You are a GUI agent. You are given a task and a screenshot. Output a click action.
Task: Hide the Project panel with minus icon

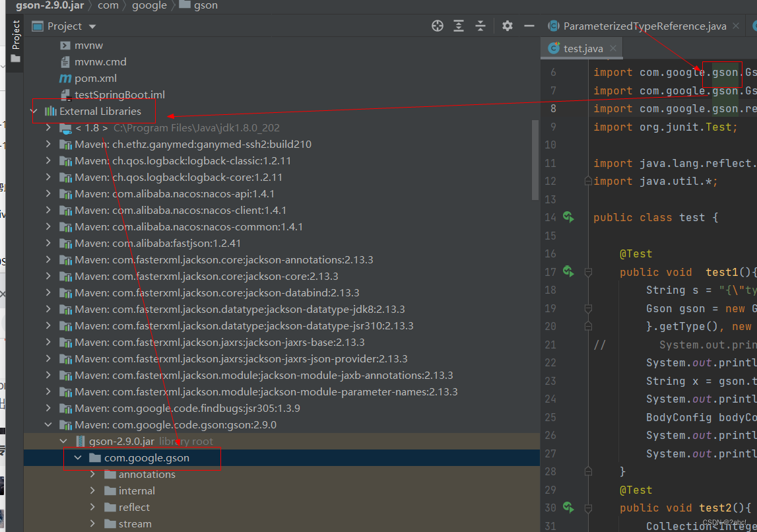[529, 26]
